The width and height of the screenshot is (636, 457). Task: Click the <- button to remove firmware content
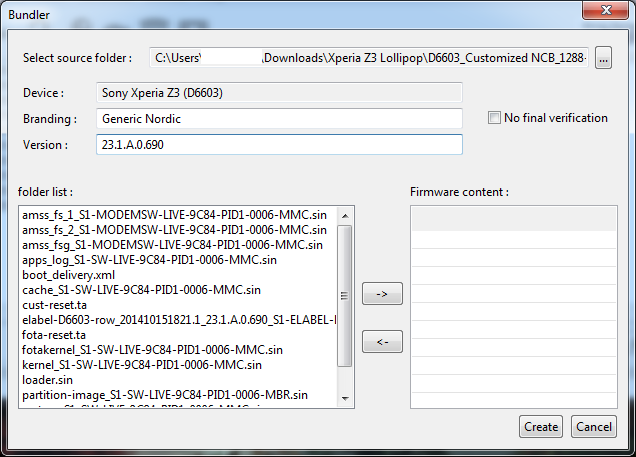[x=382, y=342]
